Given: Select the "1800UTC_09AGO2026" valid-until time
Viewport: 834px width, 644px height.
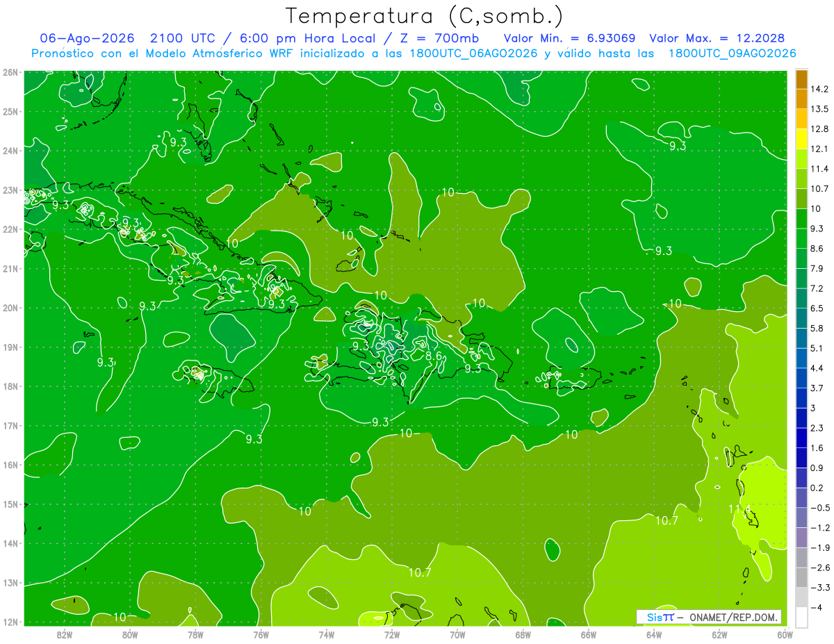Looking at the screenshot, I should tap(731, 53).
